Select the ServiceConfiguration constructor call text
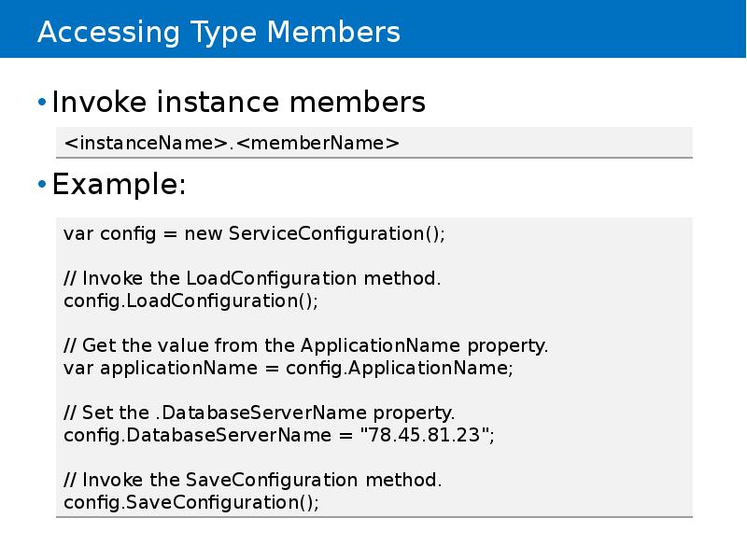This screenshot has height=560, width=747. coord(339,234)
